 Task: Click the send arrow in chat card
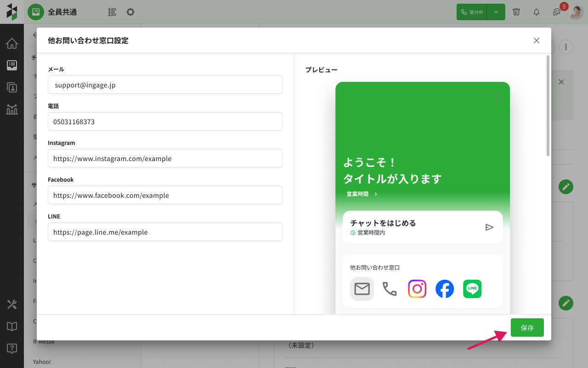coord(489,227)
